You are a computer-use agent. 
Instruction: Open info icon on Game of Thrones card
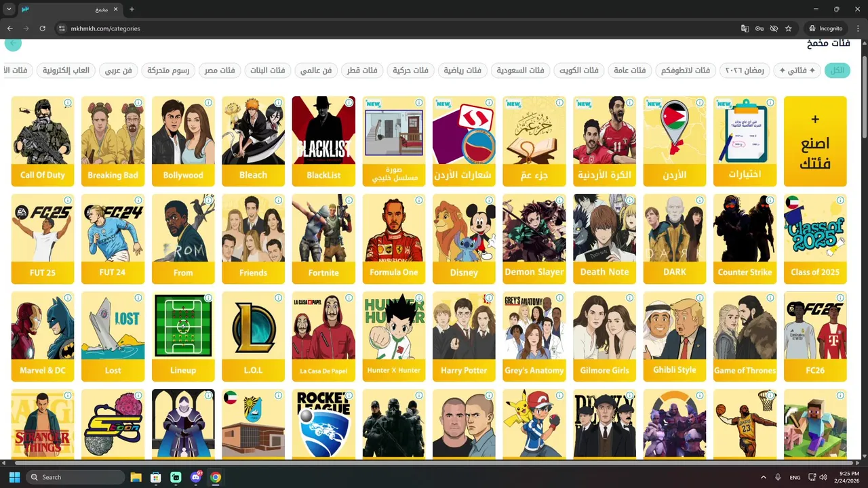pos(770,298)
